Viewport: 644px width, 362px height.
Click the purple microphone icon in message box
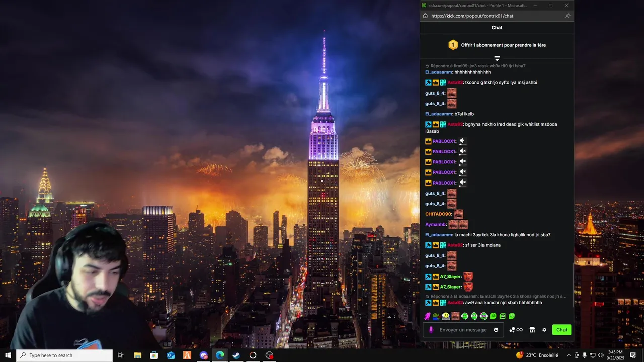click(x=431, y=330)
